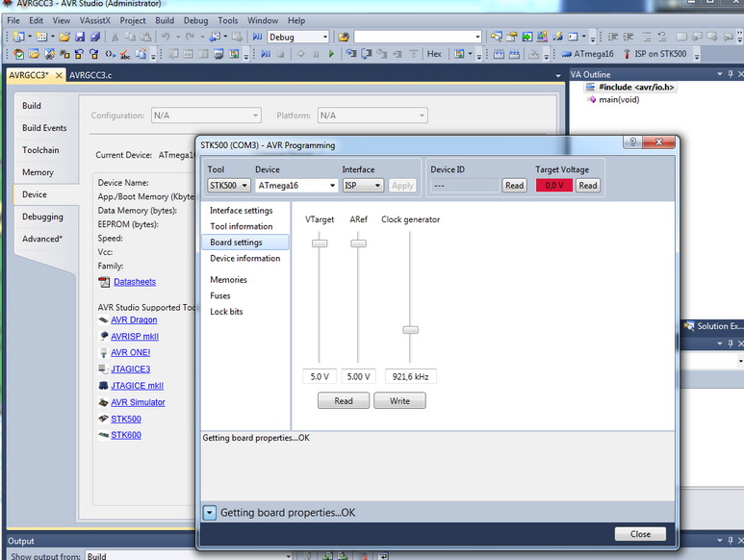Click the Write button for board settings
744x560 pixels.
click(x=399, y=401)
